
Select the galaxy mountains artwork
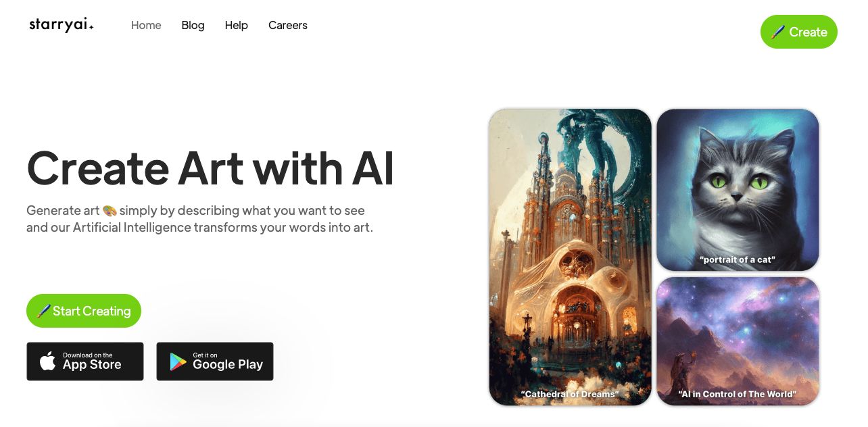pyautogui.click(x=738, y=341)
